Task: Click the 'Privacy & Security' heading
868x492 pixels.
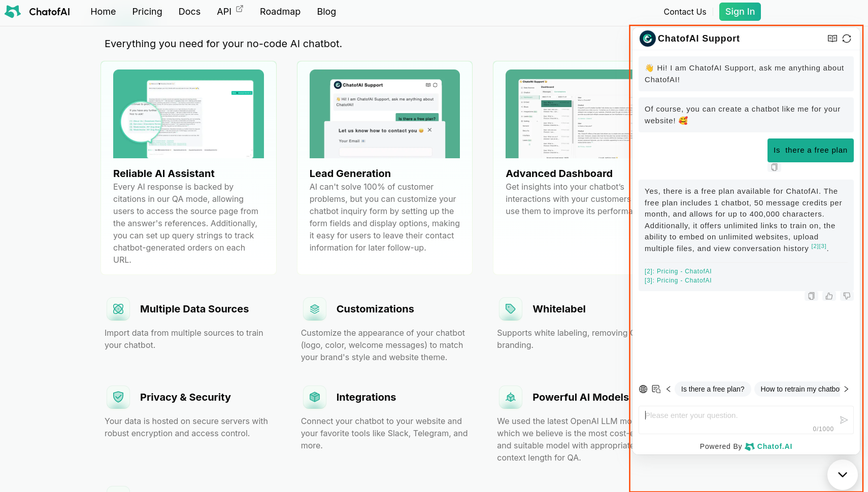Action: (185, 397)
